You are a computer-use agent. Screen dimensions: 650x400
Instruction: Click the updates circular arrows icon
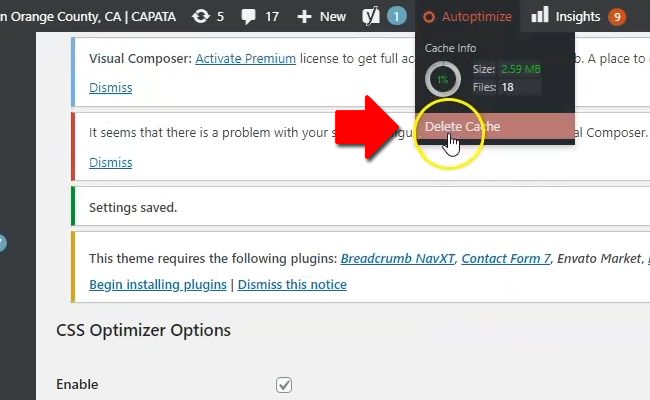(201, 17)
